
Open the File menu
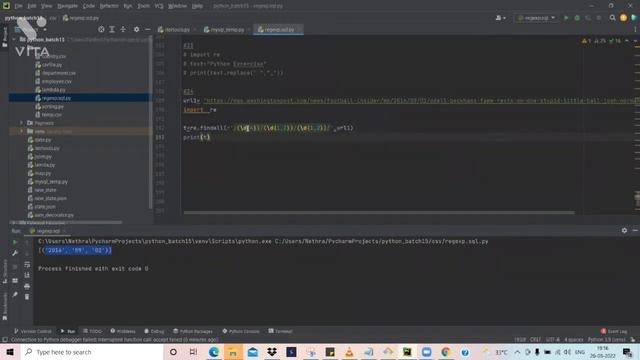click(x=18, y=6)
